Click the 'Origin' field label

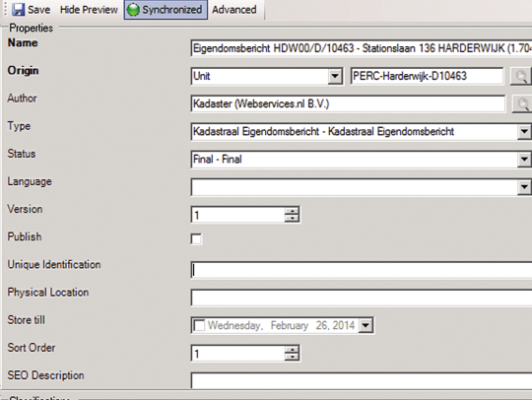(x=23, y=71)
